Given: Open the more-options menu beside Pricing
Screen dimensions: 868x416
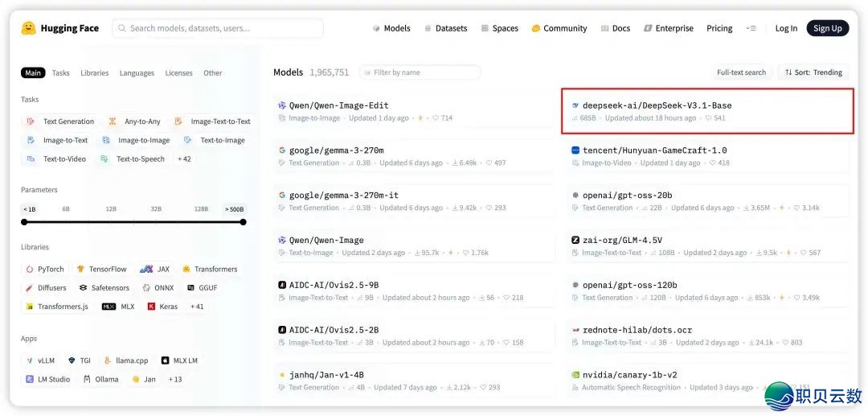Looking at the screenshot, I should [x=751, y=28].
